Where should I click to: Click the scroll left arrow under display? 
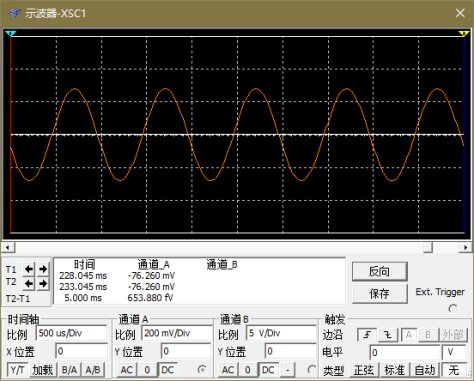[8, 247]
